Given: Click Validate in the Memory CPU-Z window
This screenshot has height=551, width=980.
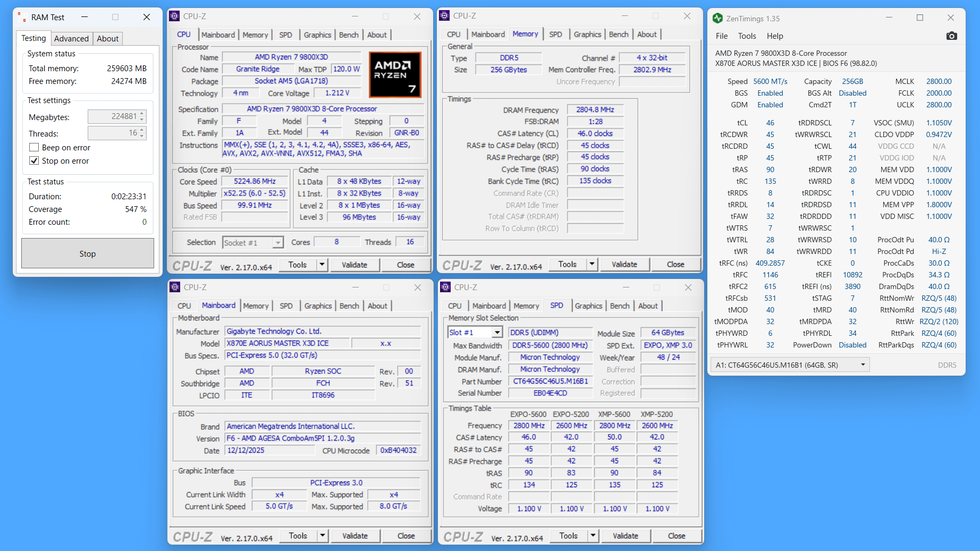Looking at the screenshot, I should click(624, 265).
